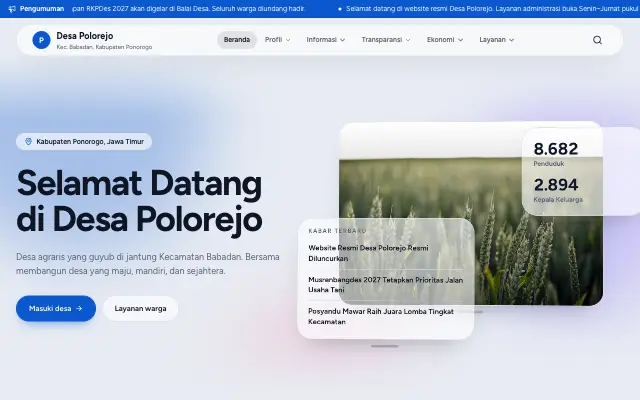Click the arrow icon in Masuki desa
The image size is (640, 400).
tap(79, 309)
